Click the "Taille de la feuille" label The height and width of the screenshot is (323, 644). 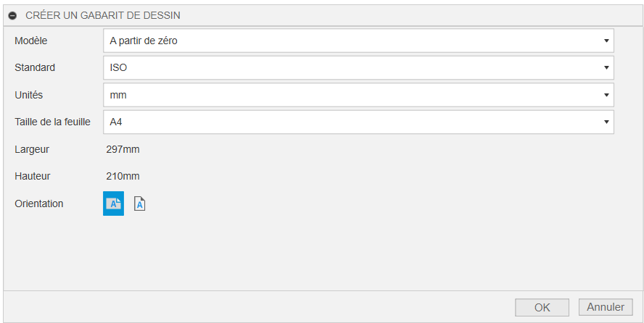52,122
